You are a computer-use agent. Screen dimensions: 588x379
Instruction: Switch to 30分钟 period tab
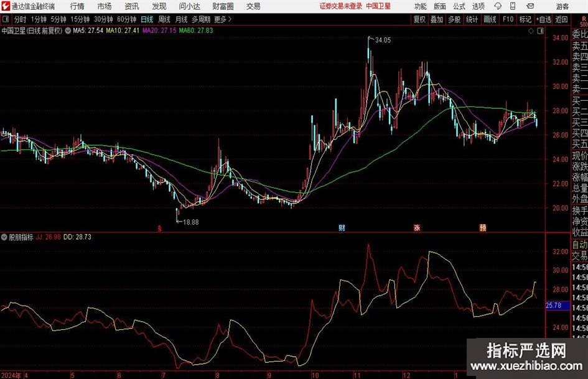(x=103, y=19)
